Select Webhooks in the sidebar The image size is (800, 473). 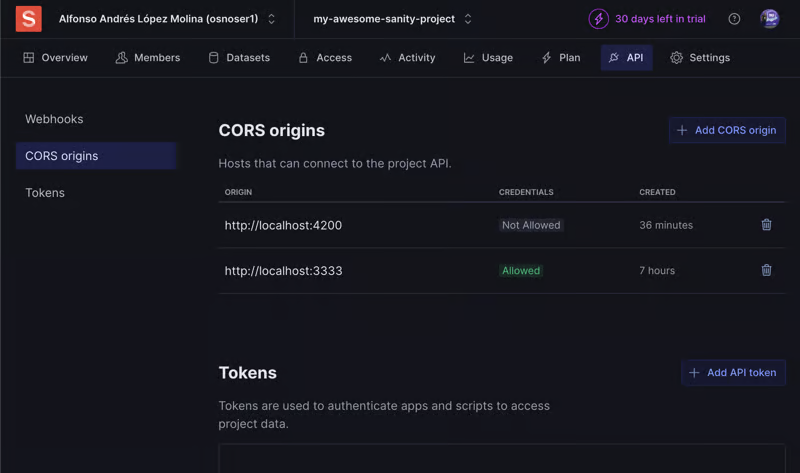click(54, 119)
